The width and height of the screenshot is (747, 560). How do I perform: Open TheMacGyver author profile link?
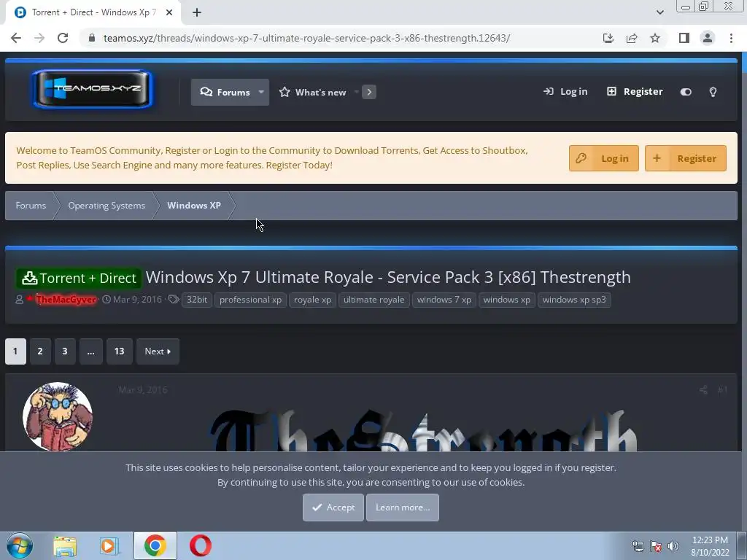tap(66, 300)
